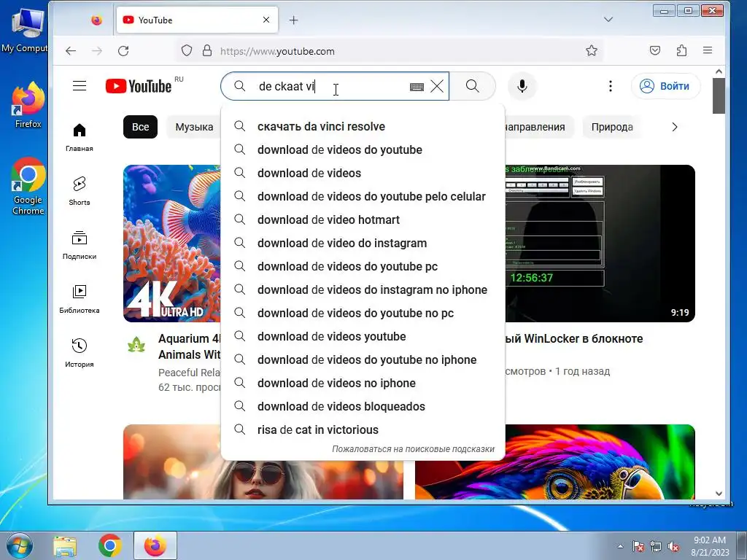747x560 pixels.
Task: Pick the exact suggestion download de videos
Action: [363, 173]
